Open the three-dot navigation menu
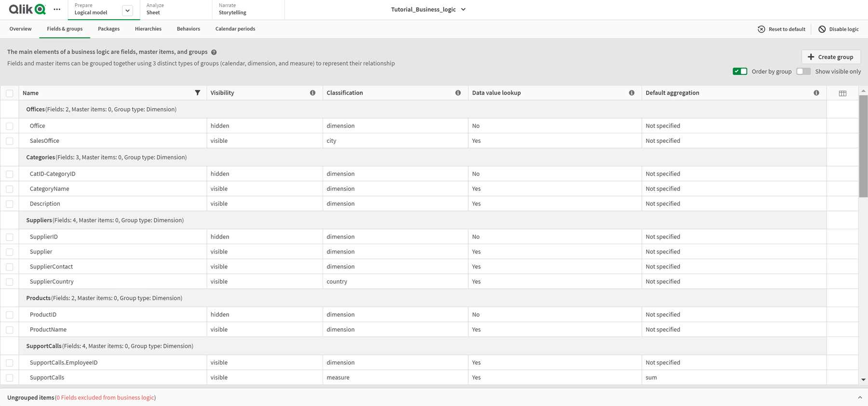This screenshot has height=406, width=868. [x=57, y=9]
